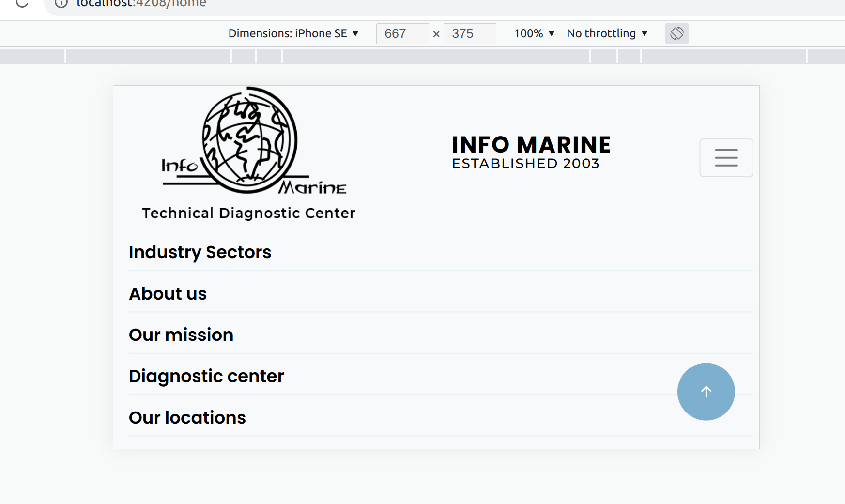Open Our locations link
Viewport: 845px width, 504px height.
[187, 418]
